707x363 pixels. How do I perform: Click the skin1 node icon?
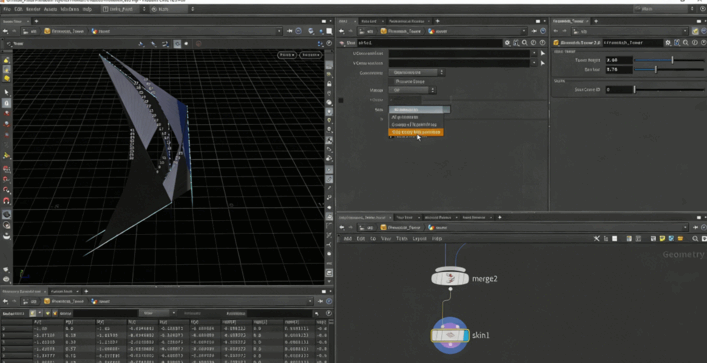(x=450, y=335)
